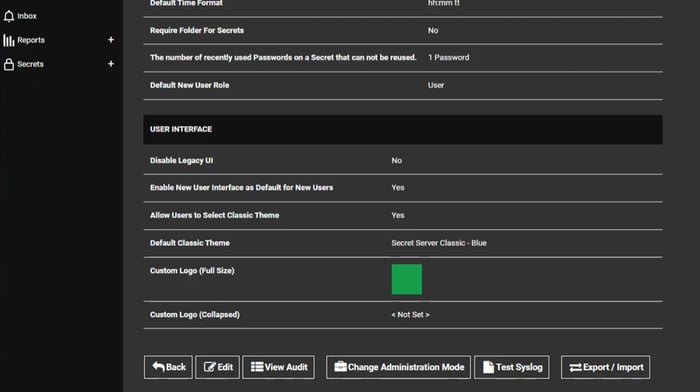Open the Reports sidebar item
Screen dimensions: 700x392
tap(31, 40)
